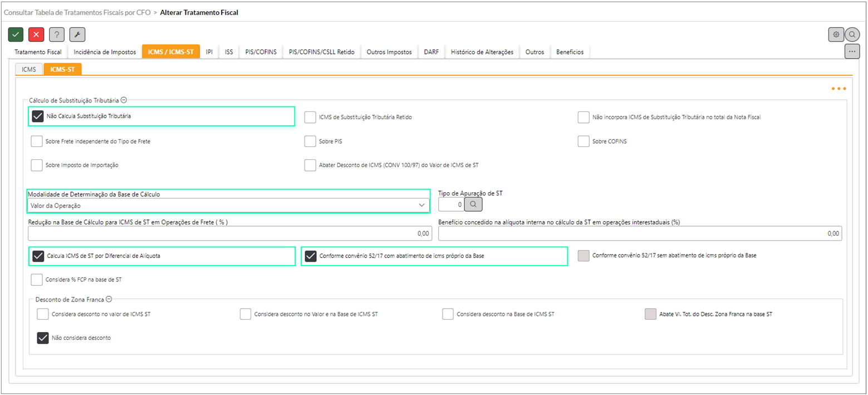Collapse the Cálculo de Substituição Tributária section

pos(124,100)
